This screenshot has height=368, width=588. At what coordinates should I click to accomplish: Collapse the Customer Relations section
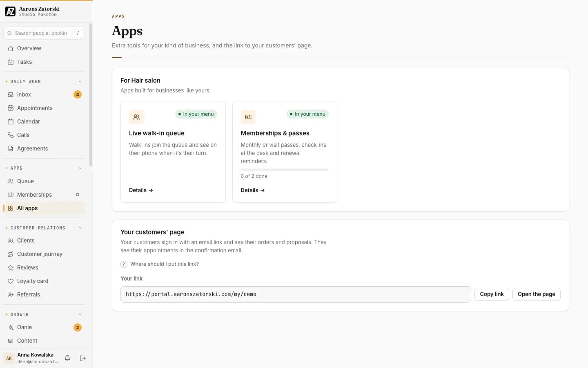click(80, 228)
